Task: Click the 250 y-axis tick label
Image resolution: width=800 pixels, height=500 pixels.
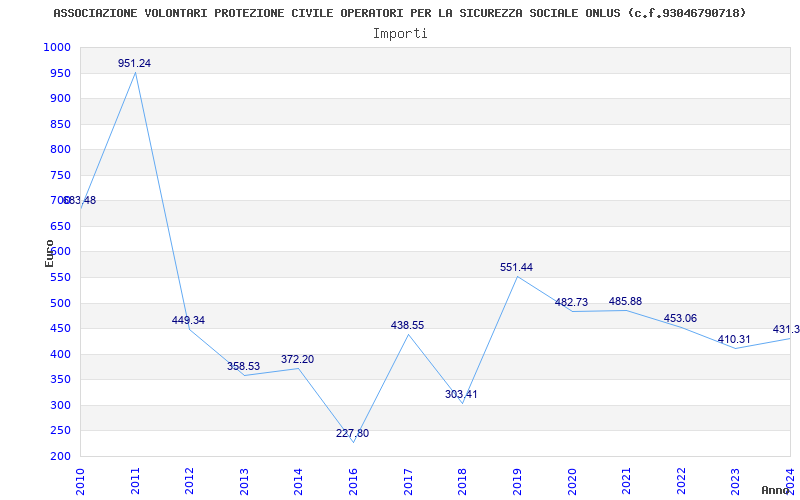Action: [x=60, y=431]
